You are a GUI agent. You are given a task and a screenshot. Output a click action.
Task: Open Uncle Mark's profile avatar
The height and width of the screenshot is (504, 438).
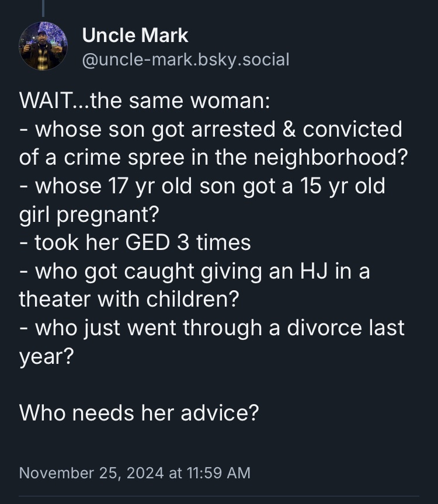click(x=43, y=46)
